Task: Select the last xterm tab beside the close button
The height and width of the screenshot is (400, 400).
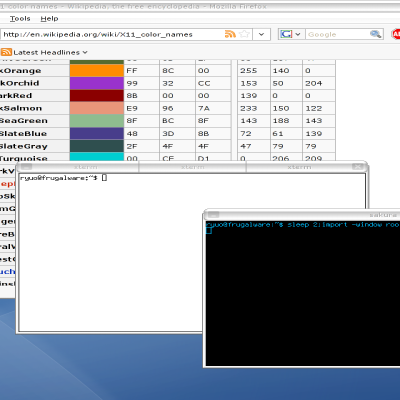Action: point(299,167)
